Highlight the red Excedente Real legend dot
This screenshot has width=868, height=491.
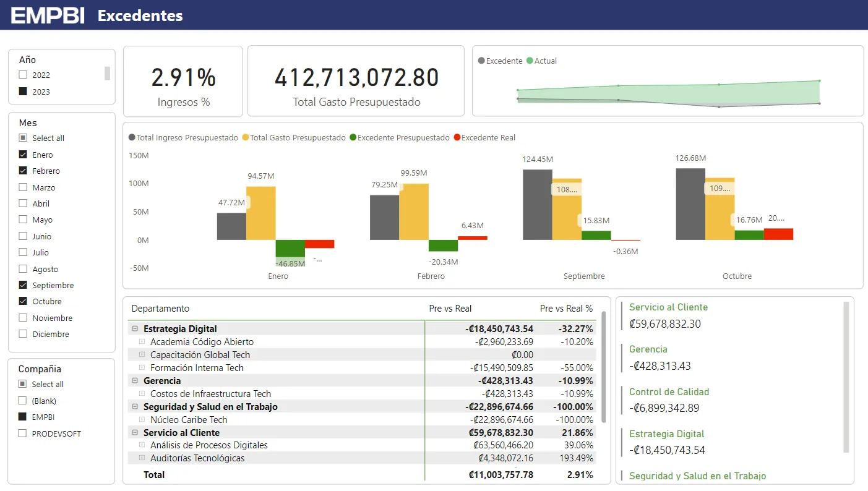457,138
